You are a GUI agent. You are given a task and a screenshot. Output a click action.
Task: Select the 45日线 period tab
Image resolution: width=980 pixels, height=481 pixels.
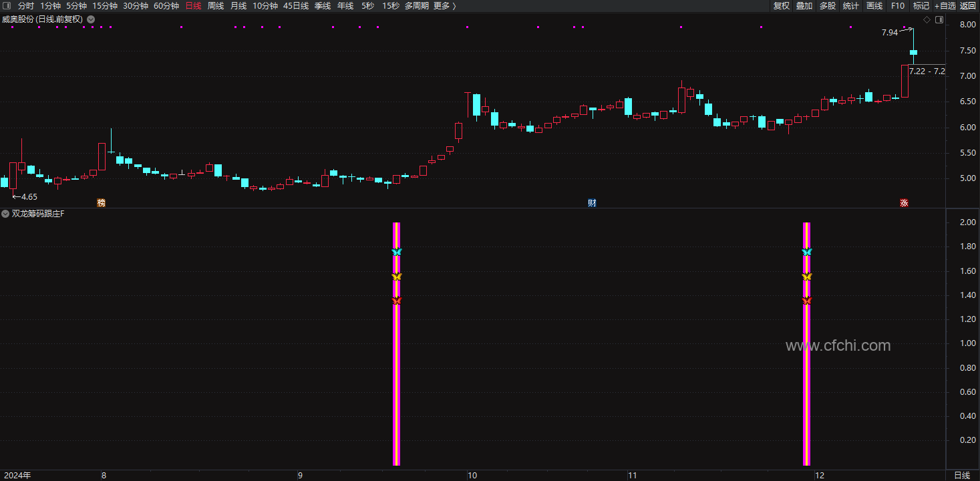tap(296, 6)
